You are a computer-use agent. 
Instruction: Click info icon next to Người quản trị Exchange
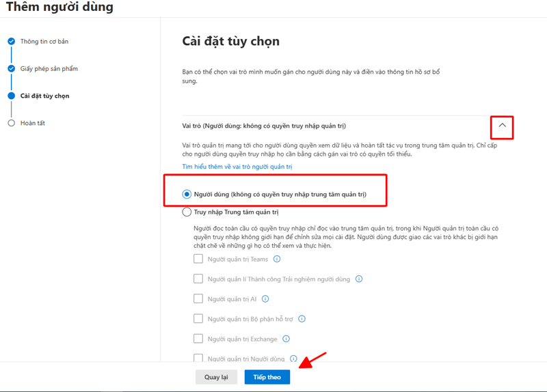tap(286, 339)
